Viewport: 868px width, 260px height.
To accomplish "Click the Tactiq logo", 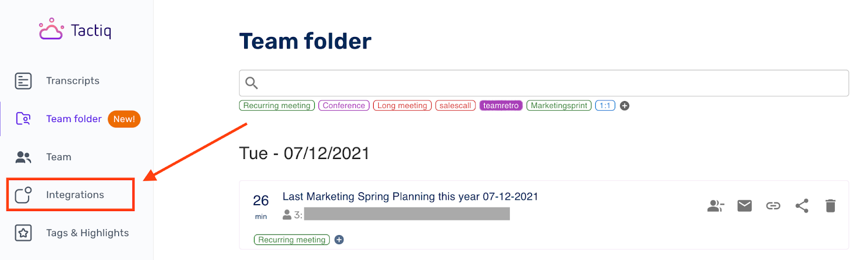I will pyautogui.click(x=75, y=30).
